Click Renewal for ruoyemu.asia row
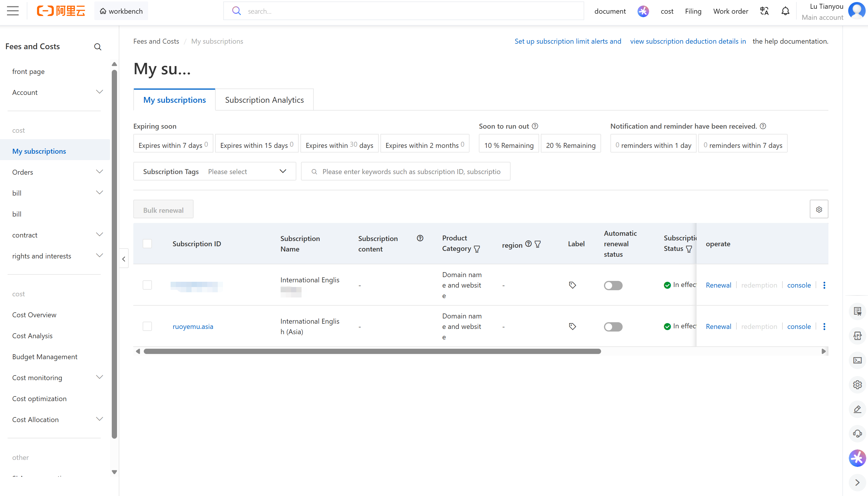Viewport: 868px width, 496px height. coord(718,326)
